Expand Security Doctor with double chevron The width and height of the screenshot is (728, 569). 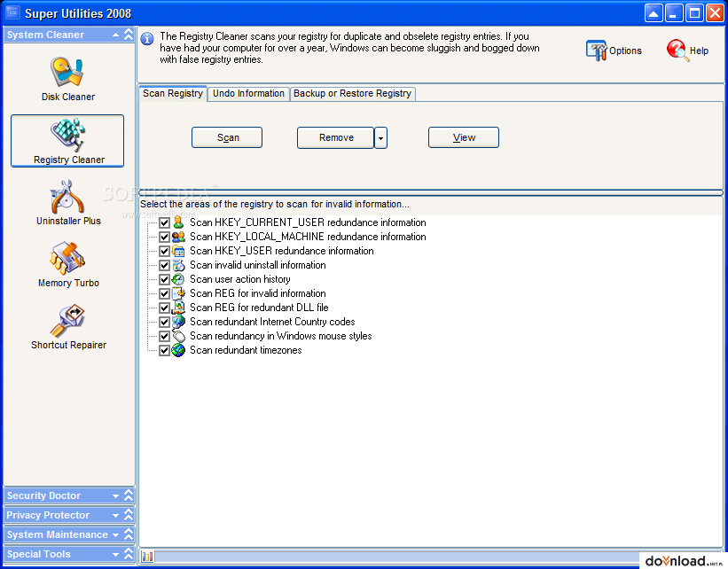click(x=129, y=495)
